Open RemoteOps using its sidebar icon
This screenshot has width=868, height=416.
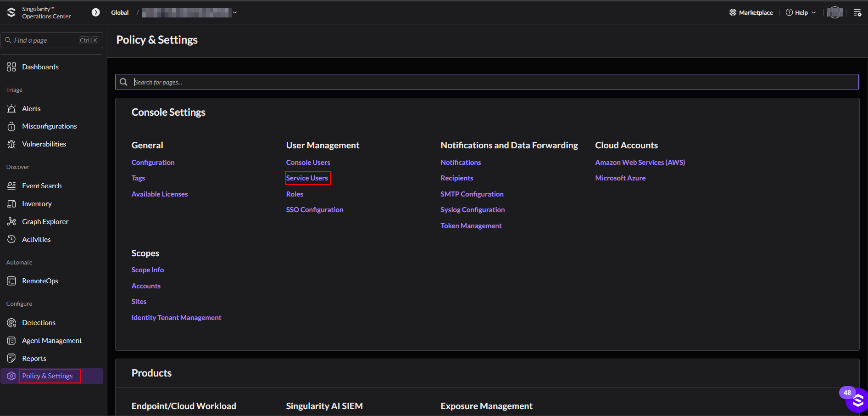(11, 281)
